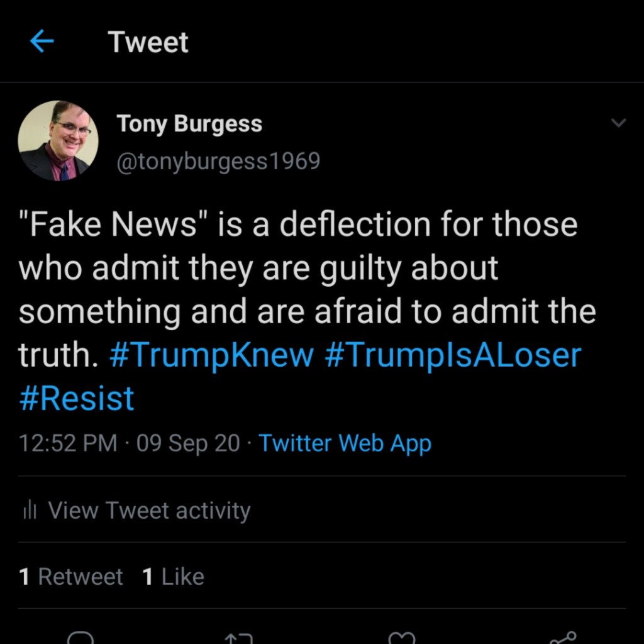Show the 1 Like list
Image resolution: width=644 pixels, height=644 pixels.
point(174,577)
